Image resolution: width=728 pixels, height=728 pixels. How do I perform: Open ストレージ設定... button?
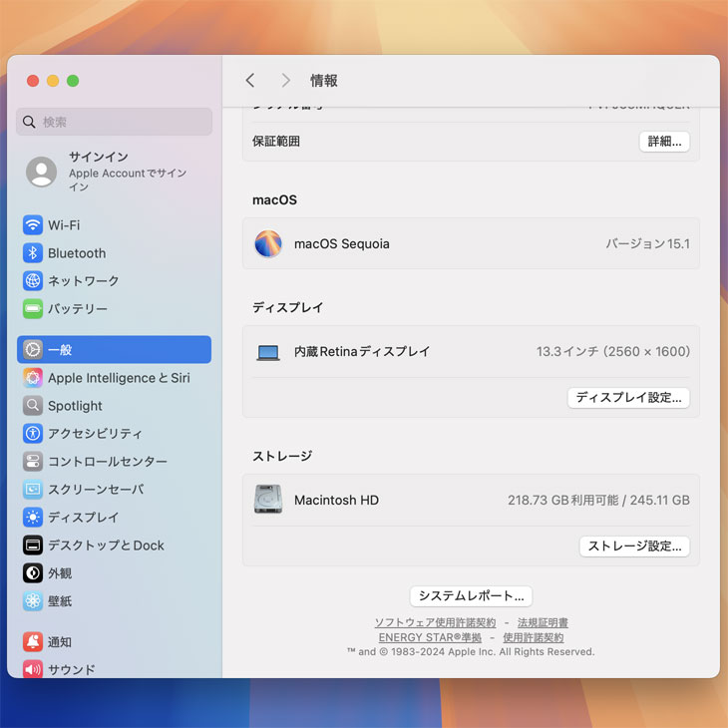coord(634,546)
